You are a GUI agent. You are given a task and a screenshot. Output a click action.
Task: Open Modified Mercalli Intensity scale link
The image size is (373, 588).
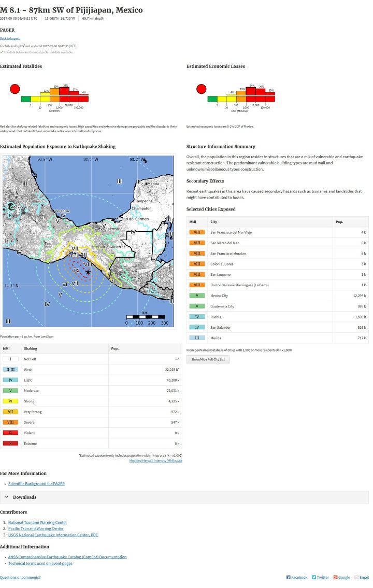pos(156,460)
